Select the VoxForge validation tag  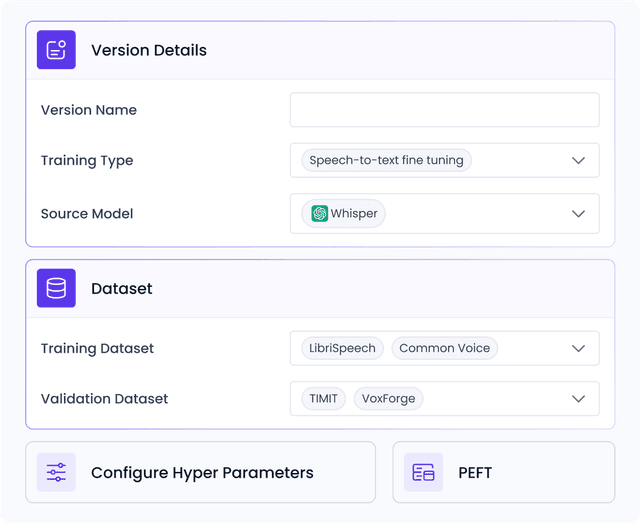click(388, 398)
